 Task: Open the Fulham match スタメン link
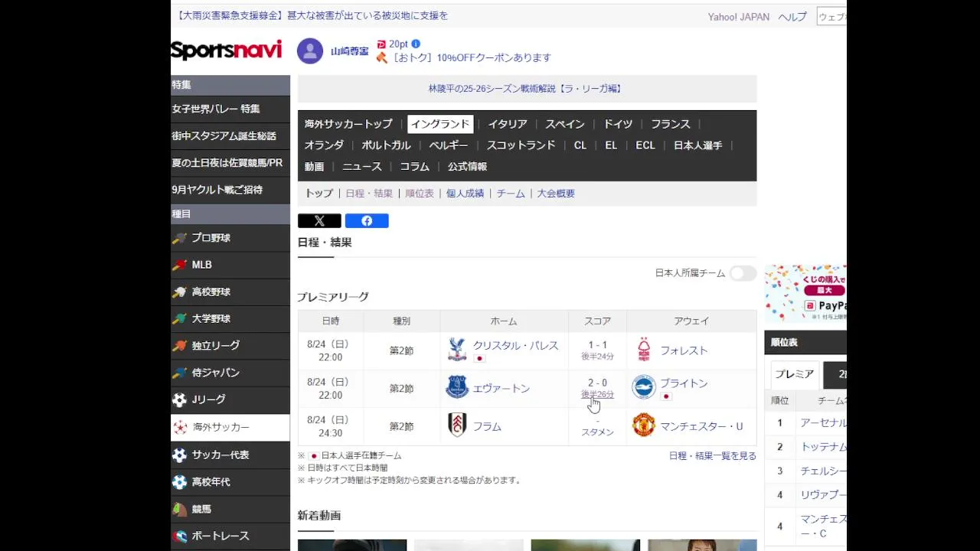(597, 432)
